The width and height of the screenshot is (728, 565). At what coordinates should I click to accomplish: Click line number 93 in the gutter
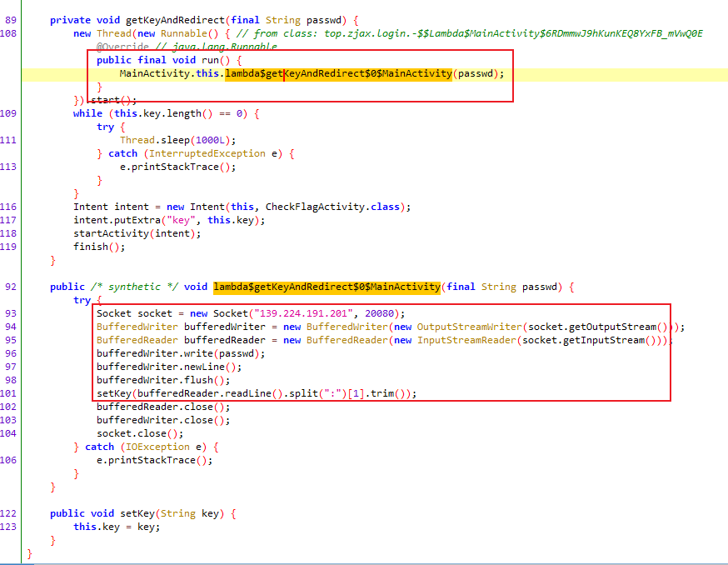[11, 313]
